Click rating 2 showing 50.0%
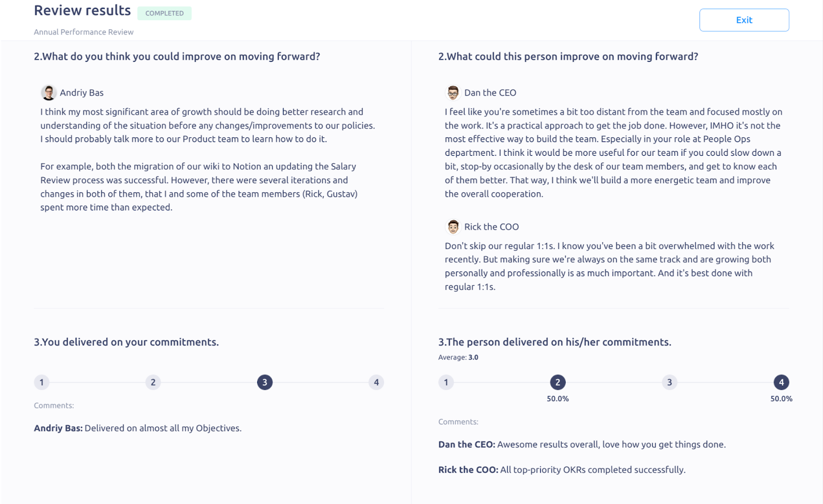Viewport: 823px width, 504px height. (x=558, y=382)
